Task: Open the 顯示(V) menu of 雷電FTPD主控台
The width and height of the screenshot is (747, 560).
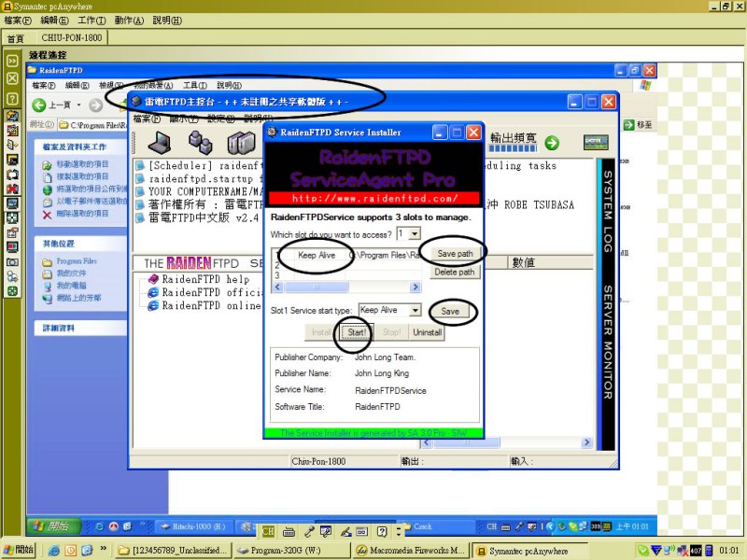Action: [184, 119]
